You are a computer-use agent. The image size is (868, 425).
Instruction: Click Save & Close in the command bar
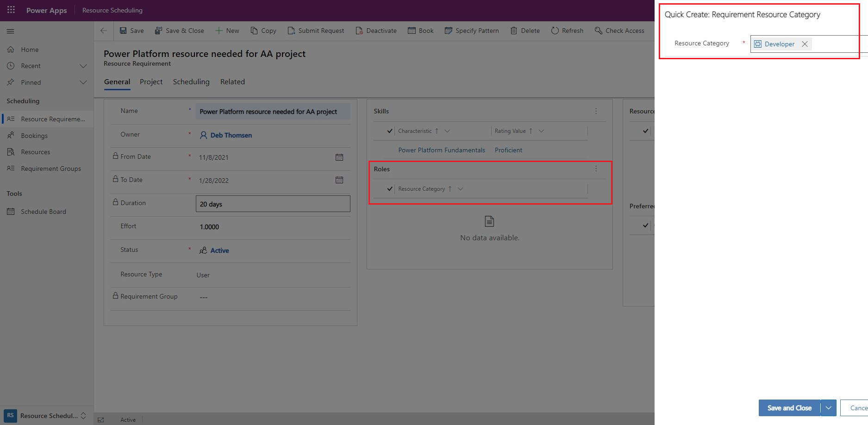pos(180,31)
